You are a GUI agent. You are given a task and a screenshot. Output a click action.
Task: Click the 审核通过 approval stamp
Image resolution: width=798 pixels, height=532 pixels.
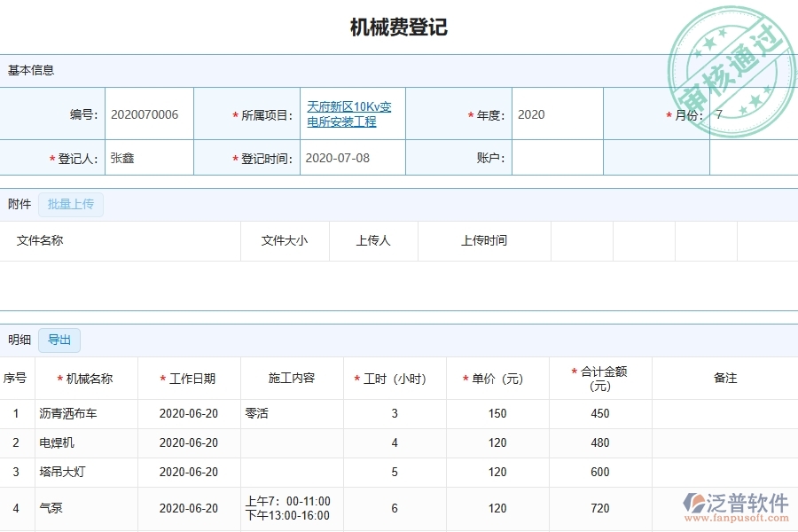[731, 69]
